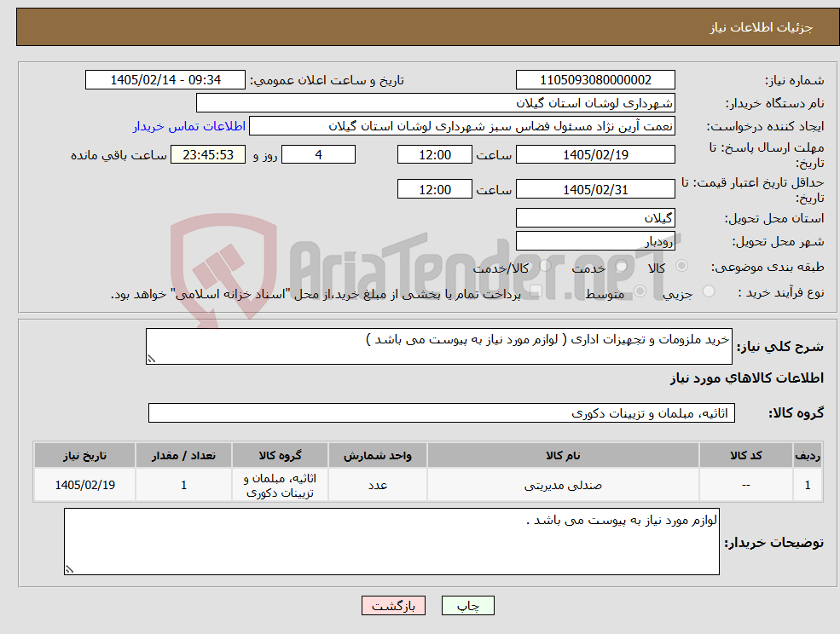Click the goods group field اثاثیه، مبلمان
Screen dimensions: 840x634
click(x=442, y=412)
